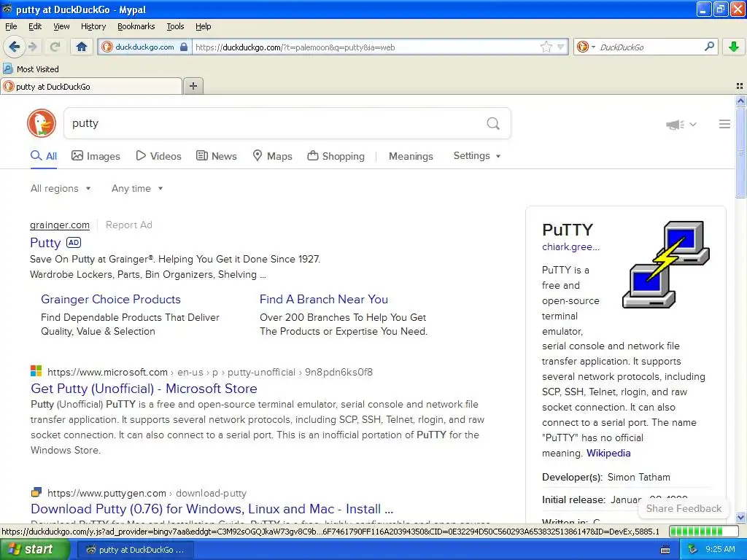Click the Most Visited bookmarks icon
The width and height of the screenshot is (747, 560).
(x=7, y=69)
